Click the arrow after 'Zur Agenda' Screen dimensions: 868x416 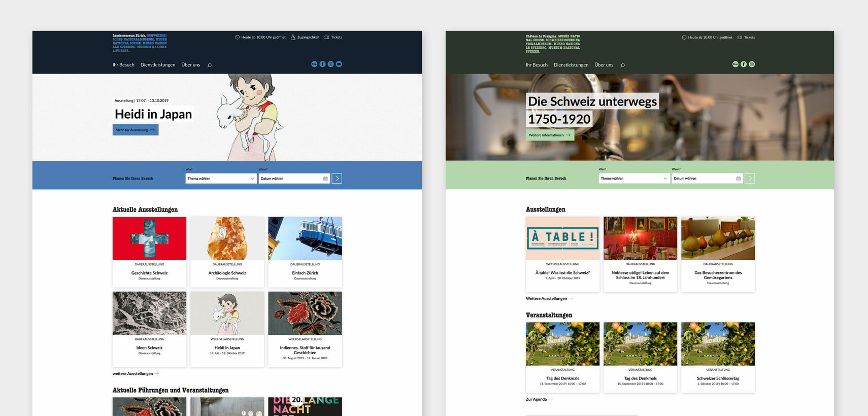(x=551, y=399)
